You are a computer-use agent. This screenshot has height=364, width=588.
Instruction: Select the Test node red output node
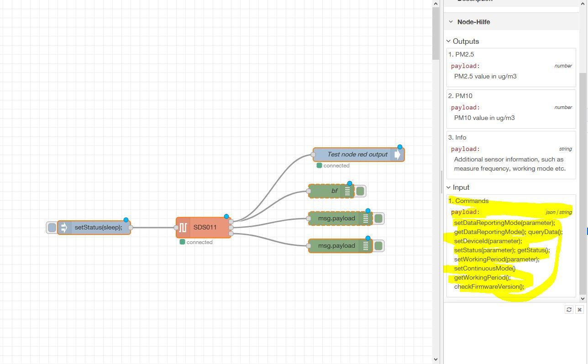pyautogui.click(x=358, y=155)
